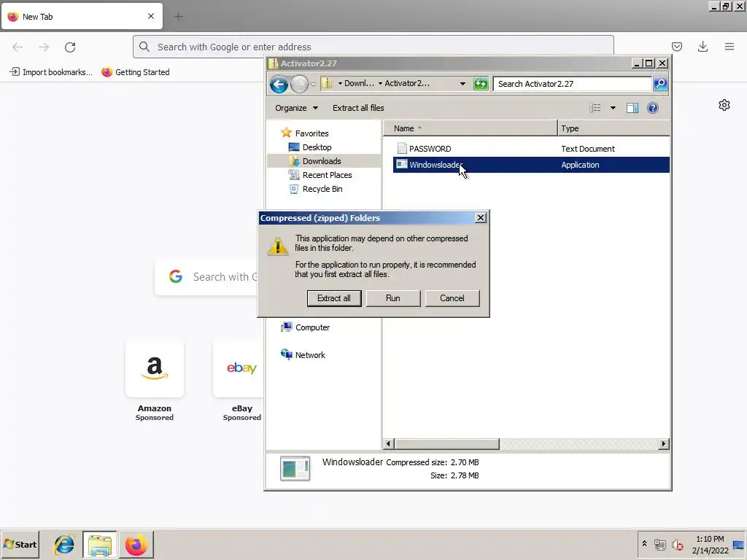Click Downloads breadcrumb in address bar

pos(359,83)
